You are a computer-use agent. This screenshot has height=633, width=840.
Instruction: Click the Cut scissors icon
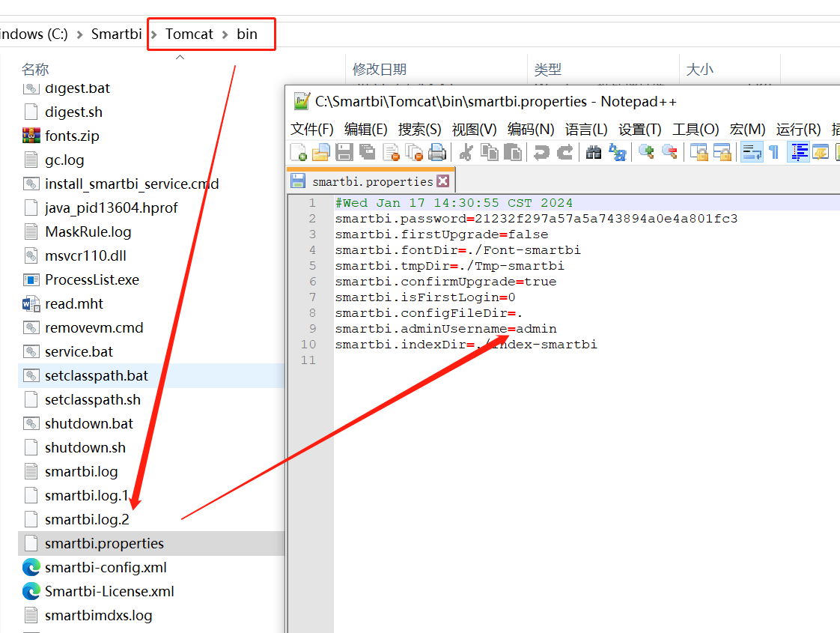(466, 153)
